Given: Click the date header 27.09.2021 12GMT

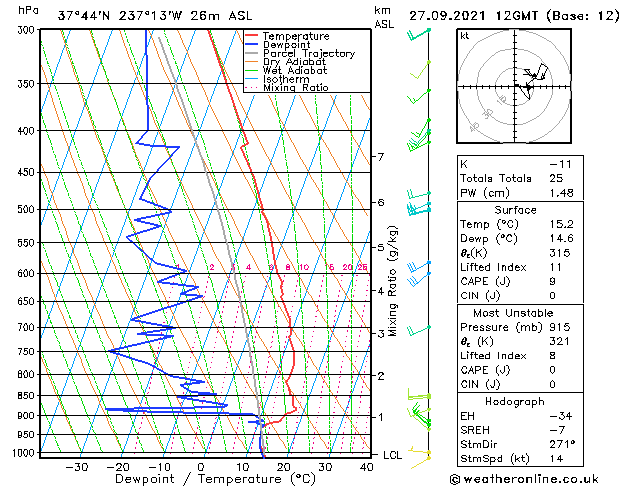Looking at the screenshot, I should tap(473, 16).
